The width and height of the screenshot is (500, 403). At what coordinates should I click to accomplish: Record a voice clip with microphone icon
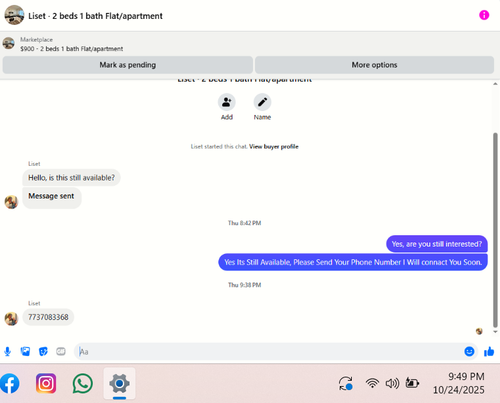pos(7,351)
